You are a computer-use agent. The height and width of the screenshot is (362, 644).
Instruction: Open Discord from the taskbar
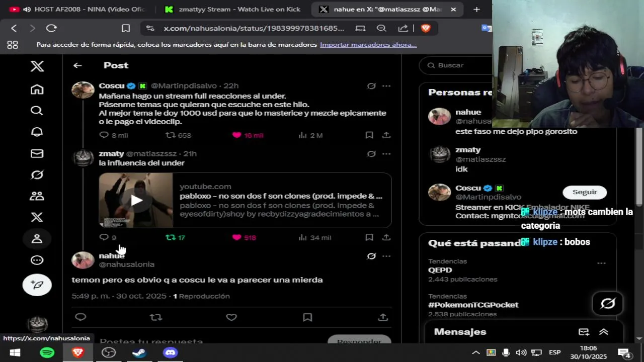tap(170, 352)
